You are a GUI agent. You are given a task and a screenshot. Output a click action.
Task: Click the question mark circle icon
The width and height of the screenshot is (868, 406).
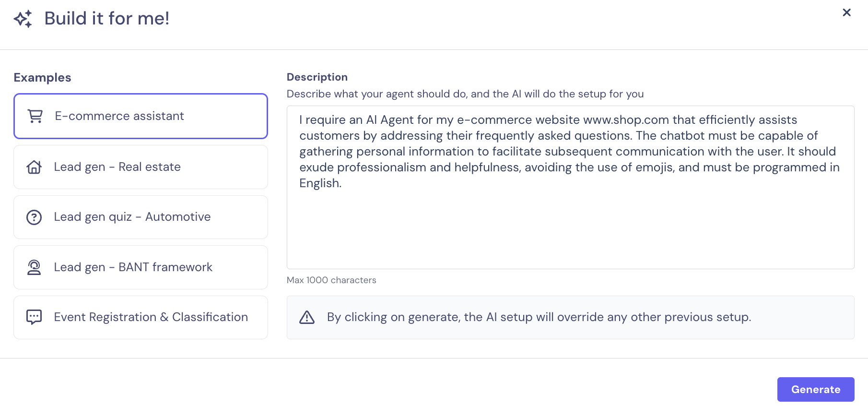tap(34, 217)
